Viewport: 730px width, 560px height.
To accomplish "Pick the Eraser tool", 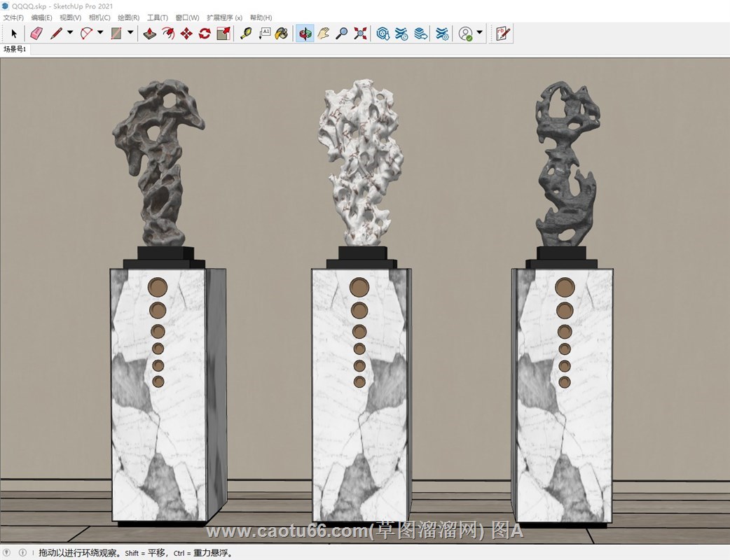I will click(x=36, y=33).
